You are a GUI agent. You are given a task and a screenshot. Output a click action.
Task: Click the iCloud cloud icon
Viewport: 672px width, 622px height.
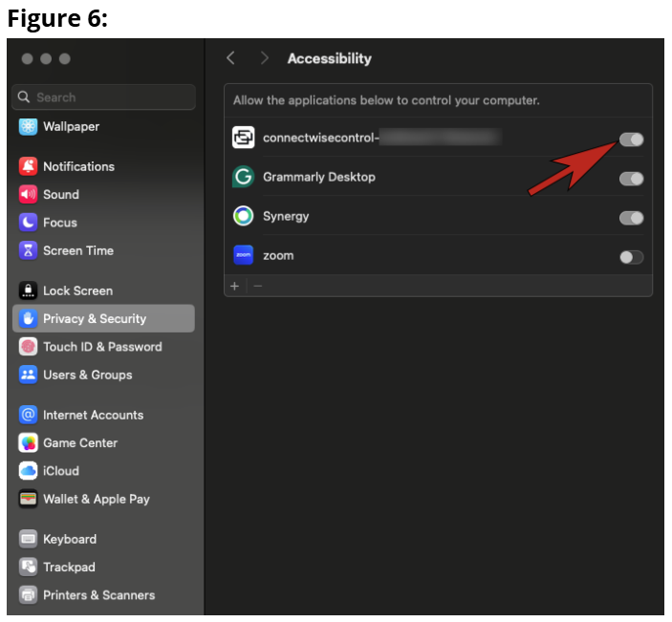(x=28, y=471)
